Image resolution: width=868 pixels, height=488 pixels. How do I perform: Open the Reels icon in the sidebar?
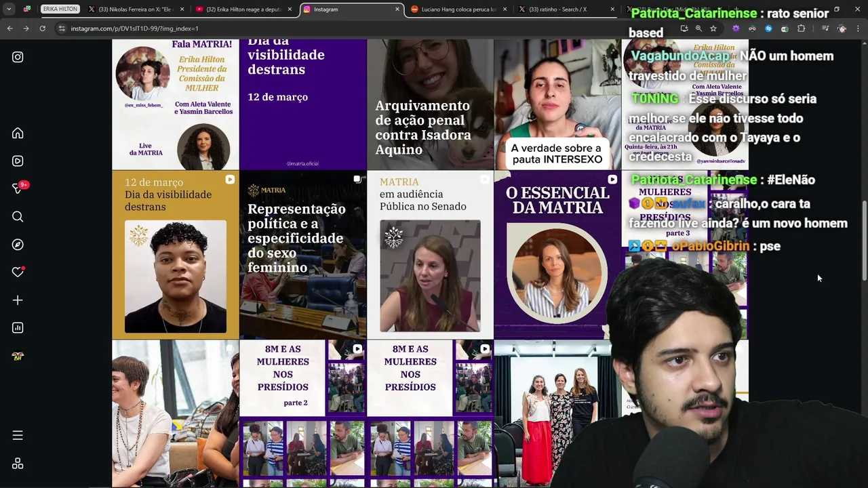click(x=18, y=161)
